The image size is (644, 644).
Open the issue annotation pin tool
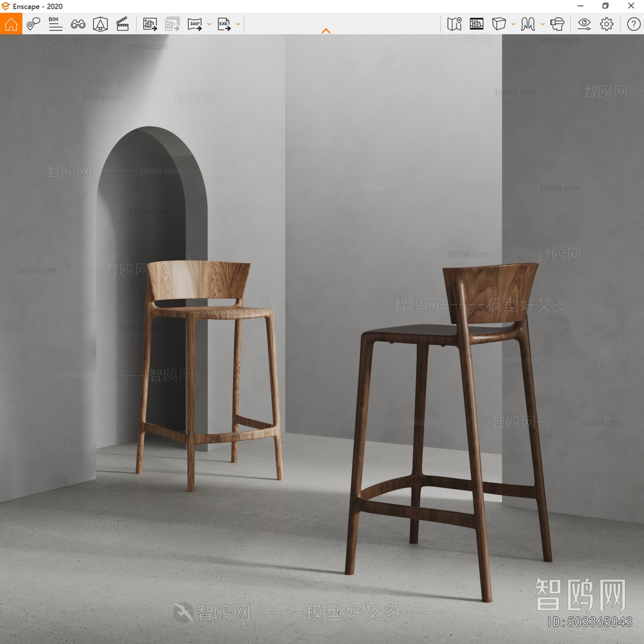(x=33, y=25)
